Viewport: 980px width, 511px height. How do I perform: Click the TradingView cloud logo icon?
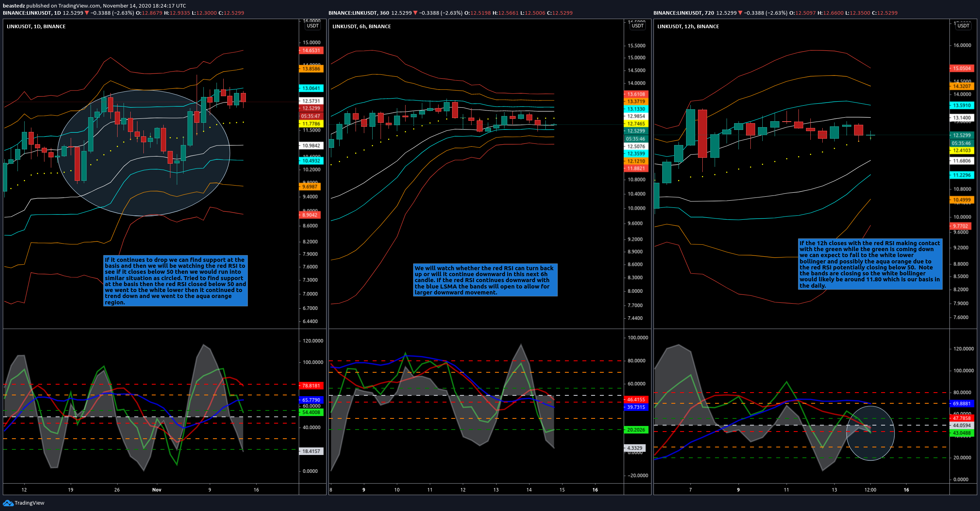click(8, 503)
